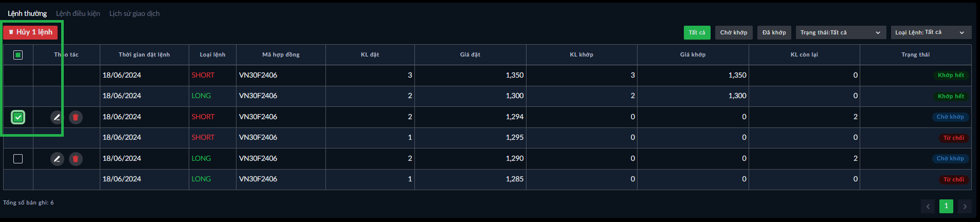Open Lịch sử giao dịch tab
The height and width of the screenshot is (222, 980).
134,13
